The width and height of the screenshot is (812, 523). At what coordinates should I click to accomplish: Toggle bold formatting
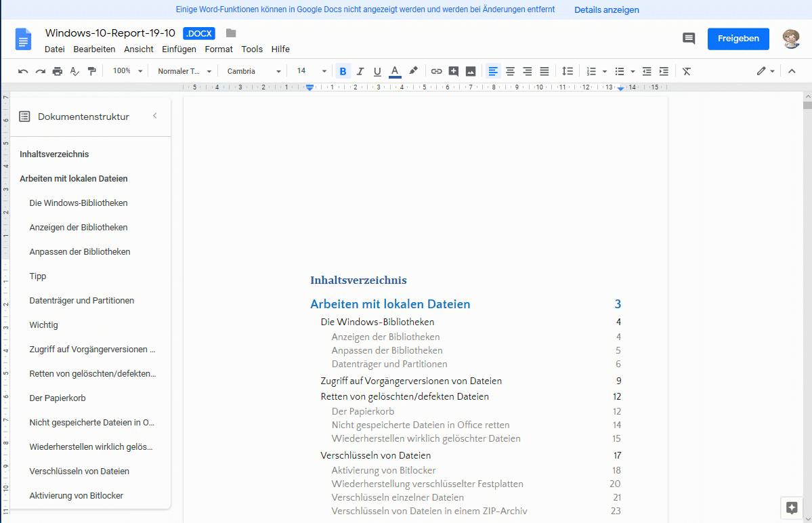343,71
